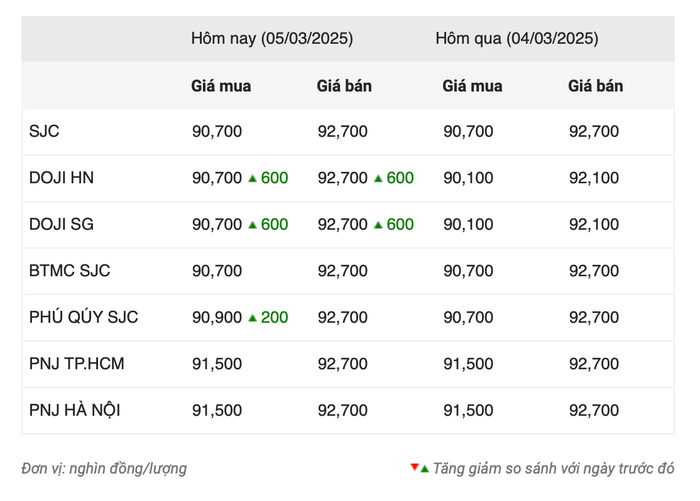Click the 600 increase in DOJI HN sell price
Image resolution: width=700 pixels, height=501 pixels.
(x=400, y=178)
